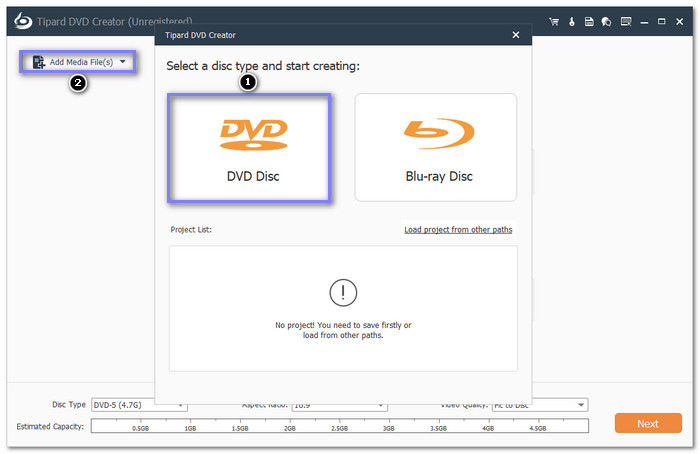
Task: Choose the Blu-ray Disc option
Action: click(436, 148)
